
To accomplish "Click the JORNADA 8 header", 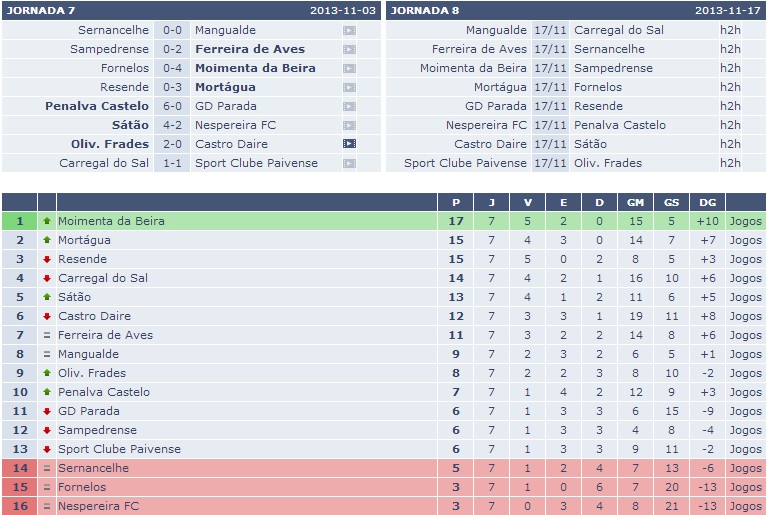I will click(425, 10).
